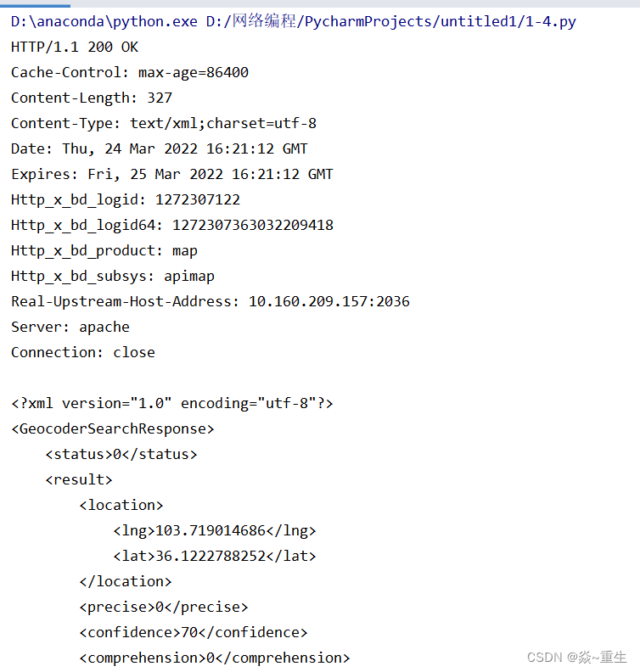
Task: Click the xml version declaration line
Action: click(172, 403)
